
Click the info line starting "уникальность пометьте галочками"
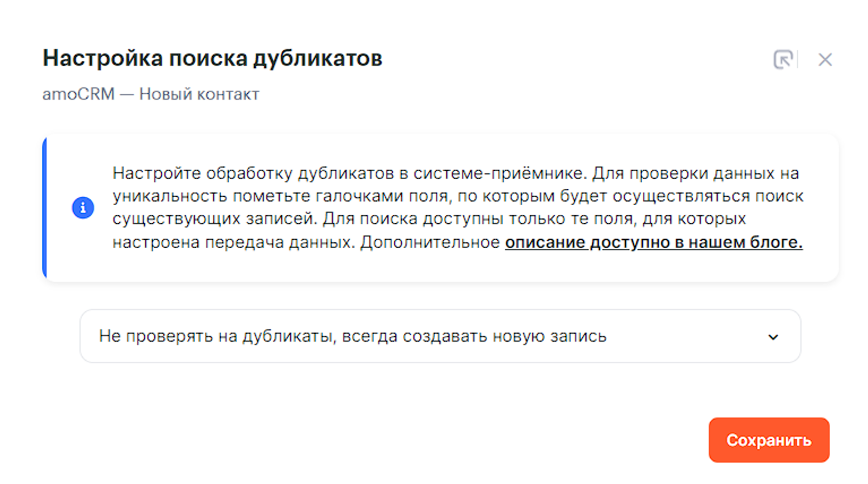point(457,196)
